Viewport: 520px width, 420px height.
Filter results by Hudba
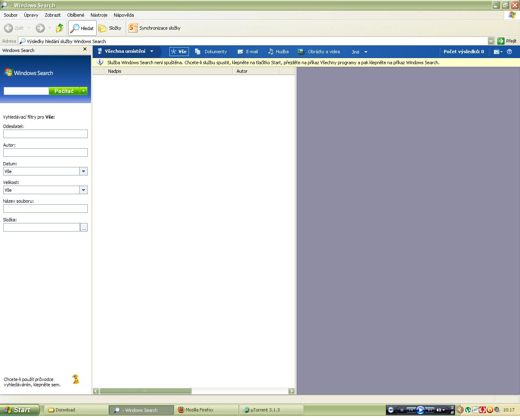tap(278, 52)
